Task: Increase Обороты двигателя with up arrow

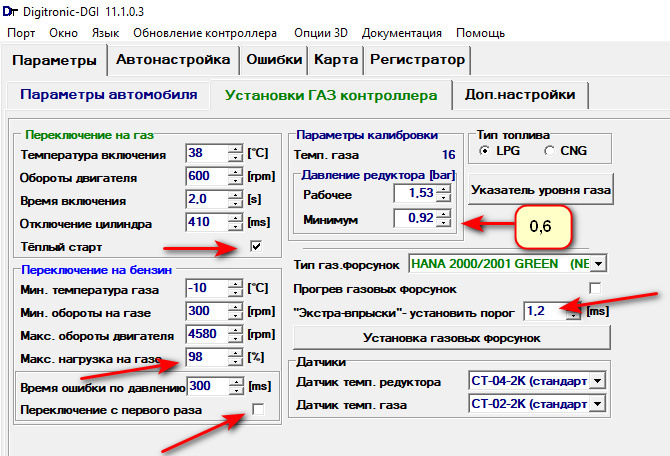Action: tap(235, 172)
